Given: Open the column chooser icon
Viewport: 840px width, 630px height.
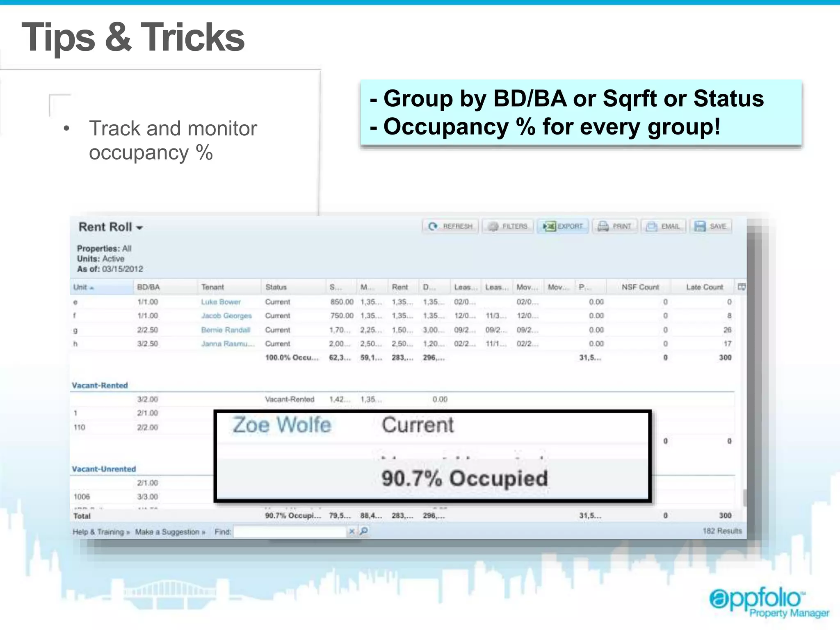Looking at the screenshot, I should [742, 287].
